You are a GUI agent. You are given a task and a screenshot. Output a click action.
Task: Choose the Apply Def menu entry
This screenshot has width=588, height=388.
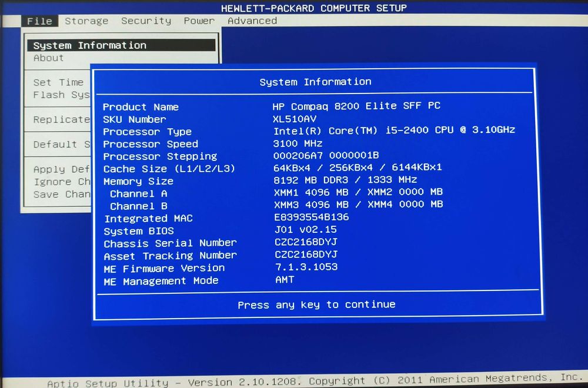pos(62,169)
